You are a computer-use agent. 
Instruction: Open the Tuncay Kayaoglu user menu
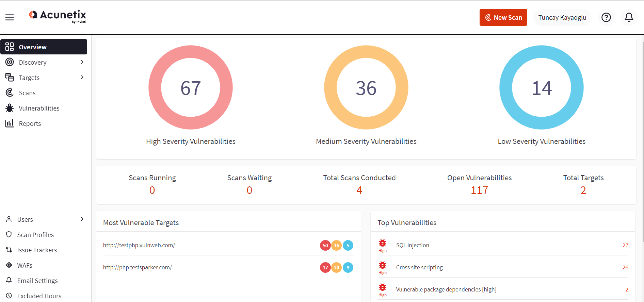(562, 17)
